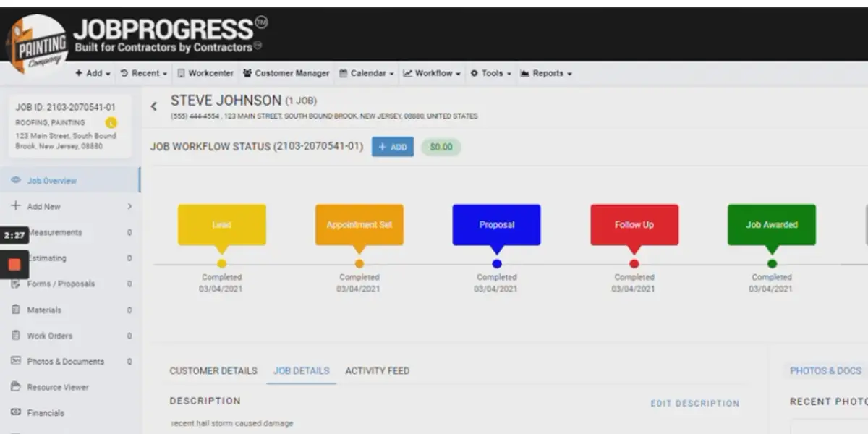Open the Add dropdown menu
The height and width of the screenshot is (434, 868).
(x=93, y=74)
